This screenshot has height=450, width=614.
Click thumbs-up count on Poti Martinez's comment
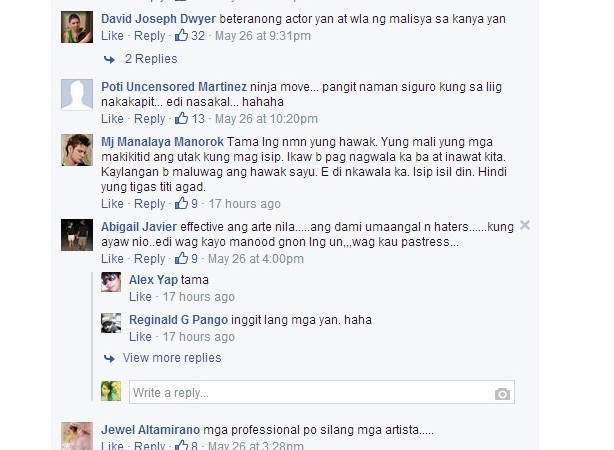click(198, 119)
